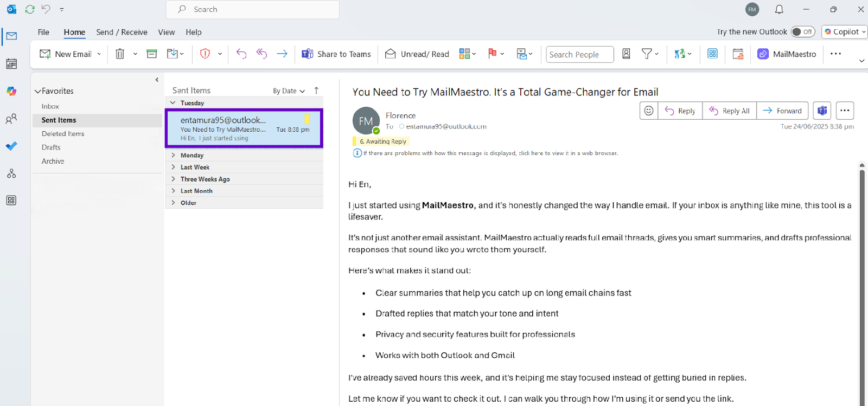The image size is (868, 406).
Task: Collapse the Favorites folder section
Action: tap(38, 91)
